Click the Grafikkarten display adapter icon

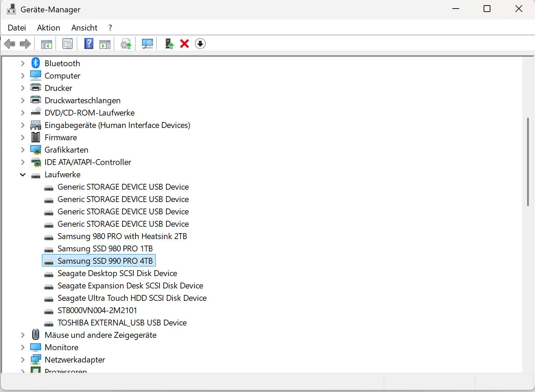tap(36, 150)
